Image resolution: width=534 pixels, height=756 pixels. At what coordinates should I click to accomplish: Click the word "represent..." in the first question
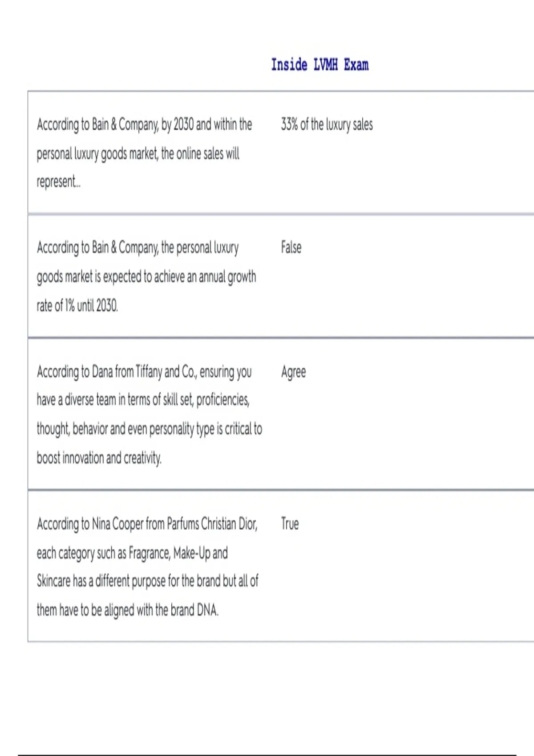coord(59,182)
